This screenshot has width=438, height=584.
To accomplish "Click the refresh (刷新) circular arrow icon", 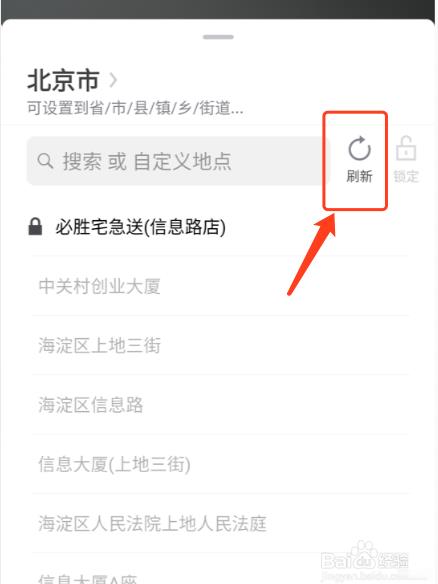I will 359,149.
